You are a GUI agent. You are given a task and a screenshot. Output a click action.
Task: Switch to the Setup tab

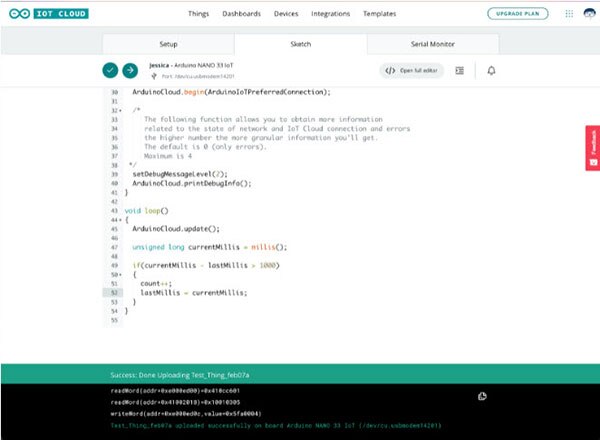click(168, 45)
